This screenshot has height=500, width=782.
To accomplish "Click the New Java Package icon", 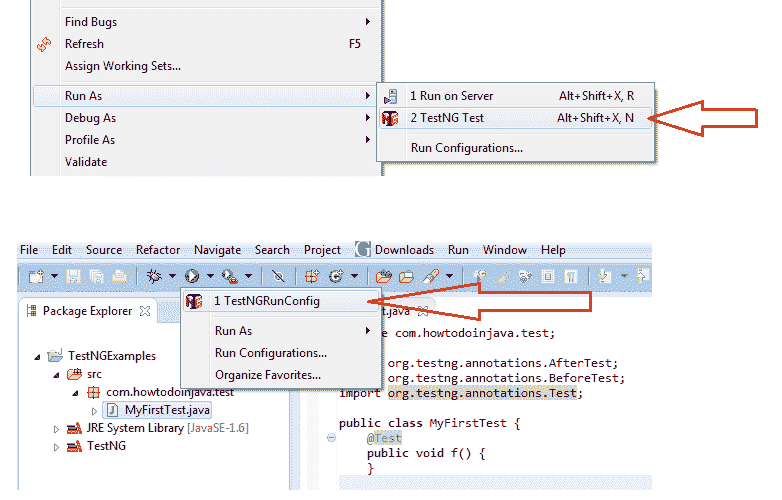I will [312, 276].
